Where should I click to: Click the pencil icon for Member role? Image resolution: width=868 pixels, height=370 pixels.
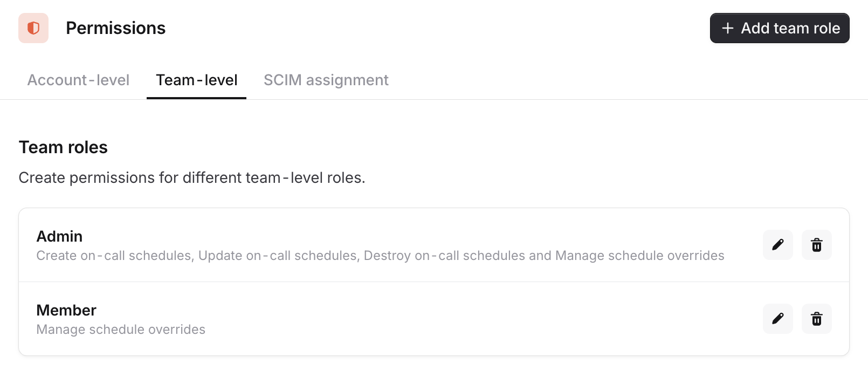(777, 319)
